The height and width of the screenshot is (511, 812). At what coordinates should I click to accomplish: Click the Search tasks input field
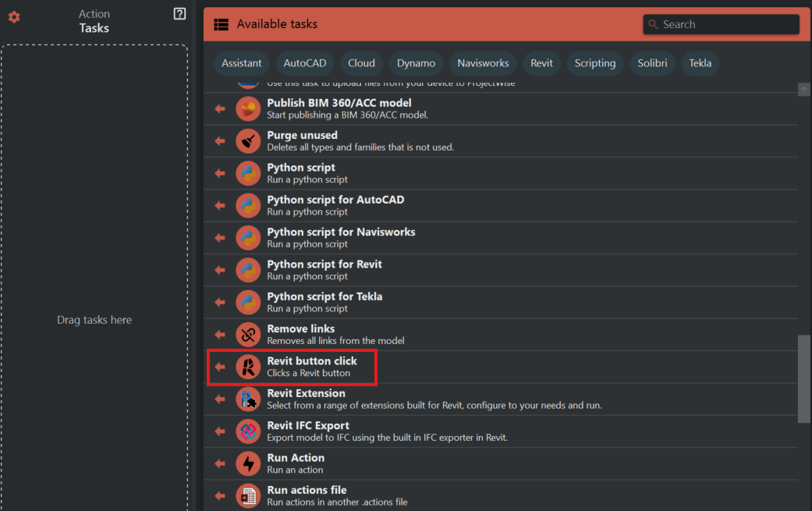point(725,24)
